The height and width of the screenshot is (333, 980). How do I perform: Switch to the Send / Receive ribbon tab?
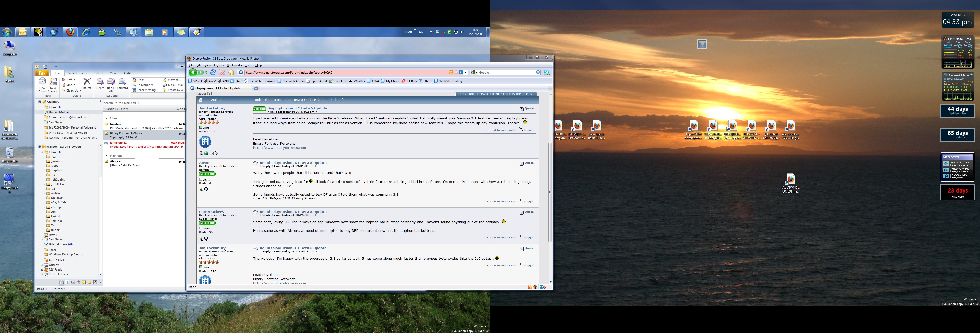78,73
